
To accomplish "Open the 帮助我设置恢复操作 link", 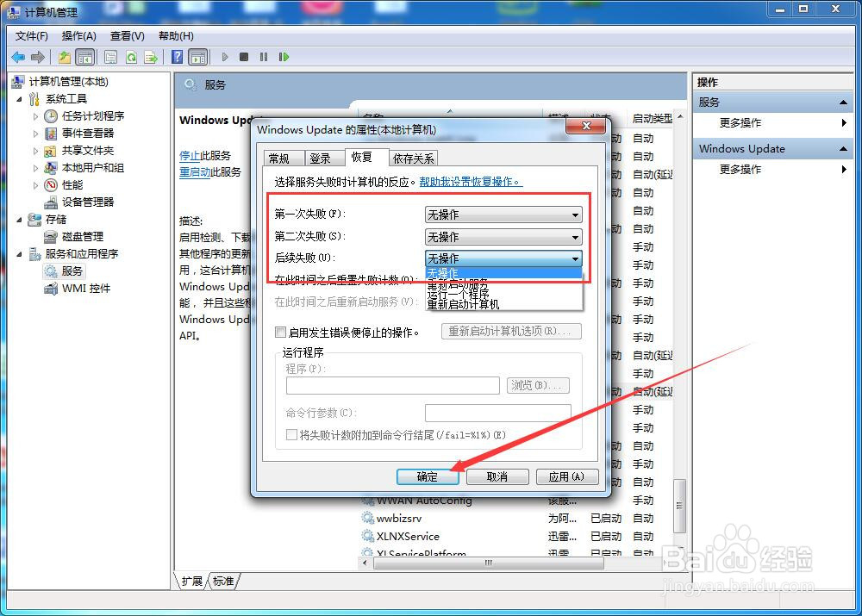I will 471,182.
